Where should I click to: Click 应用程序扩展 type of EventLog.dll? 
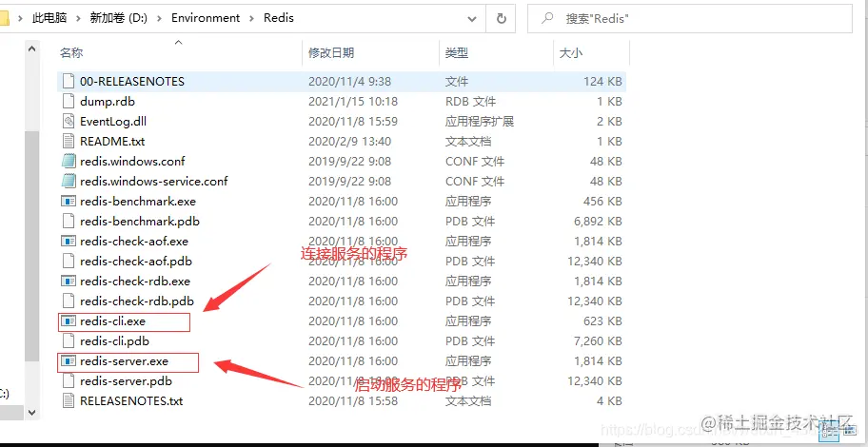coord(480,121)
